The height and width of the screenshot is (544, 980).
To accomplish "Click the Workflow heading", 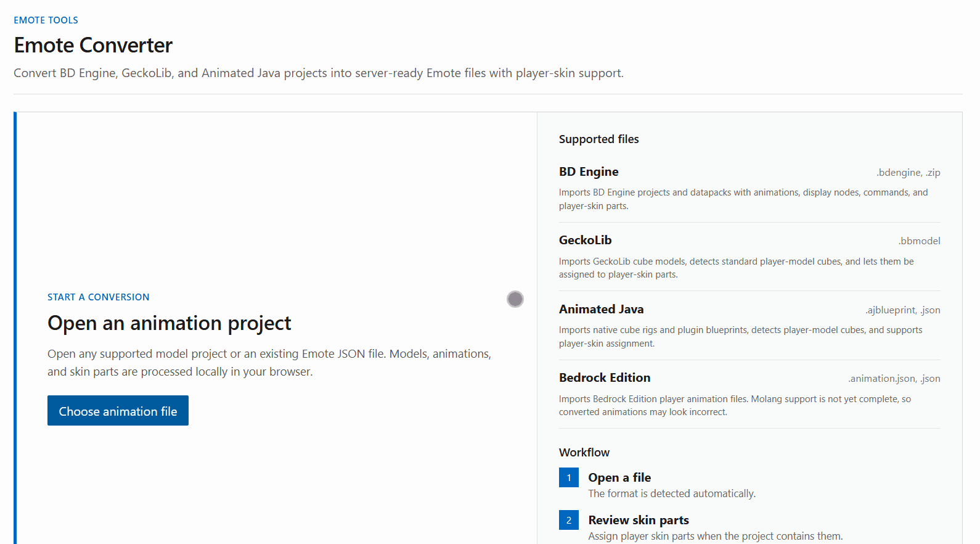I will tap(584, 453).
